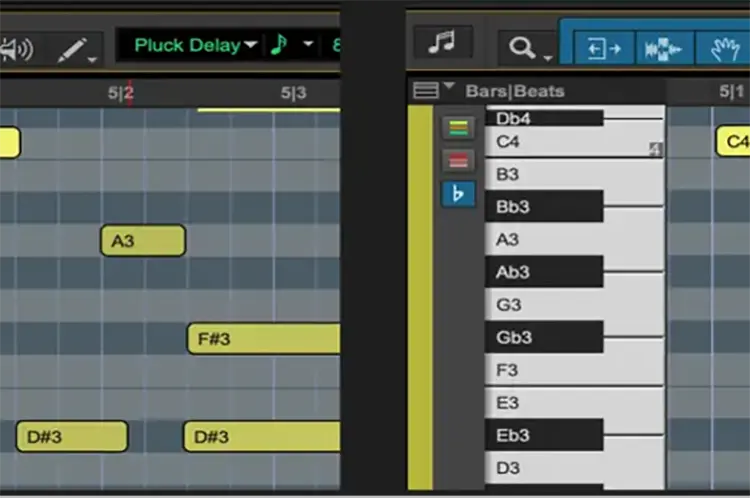Play the Ab3 piano key

(544, 272)
